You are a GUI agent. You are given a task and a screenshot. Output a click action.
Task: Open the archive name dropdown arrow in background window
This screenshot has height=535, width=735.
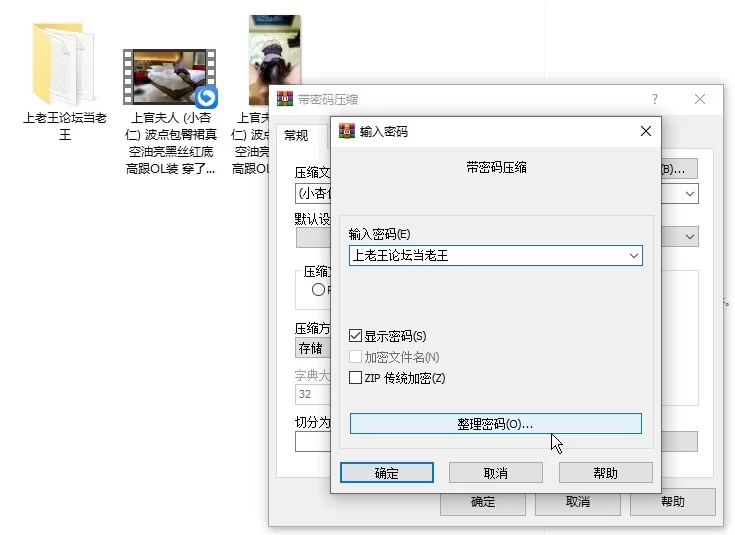click(690, 194)
